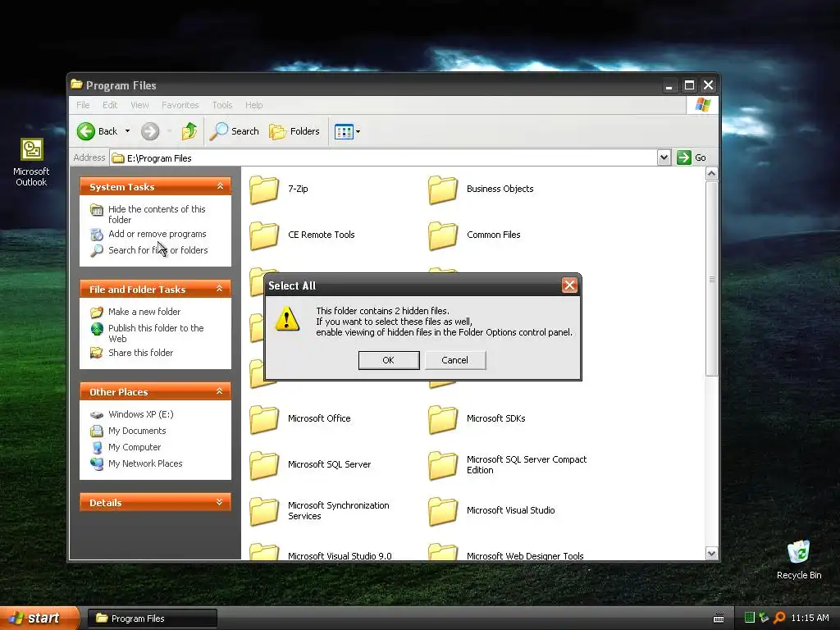
Task: Click the network tray icon
Action: click(x=764, y=618)
